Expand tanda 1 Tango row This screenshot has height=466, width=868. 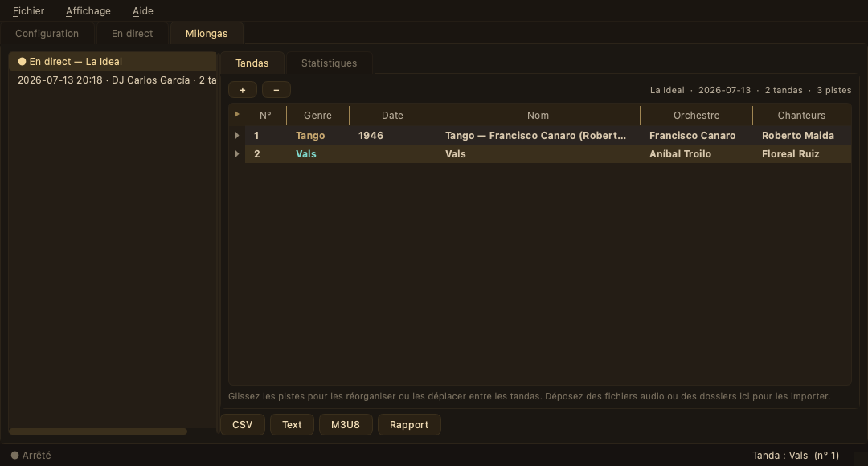click(x=237, y=135)
